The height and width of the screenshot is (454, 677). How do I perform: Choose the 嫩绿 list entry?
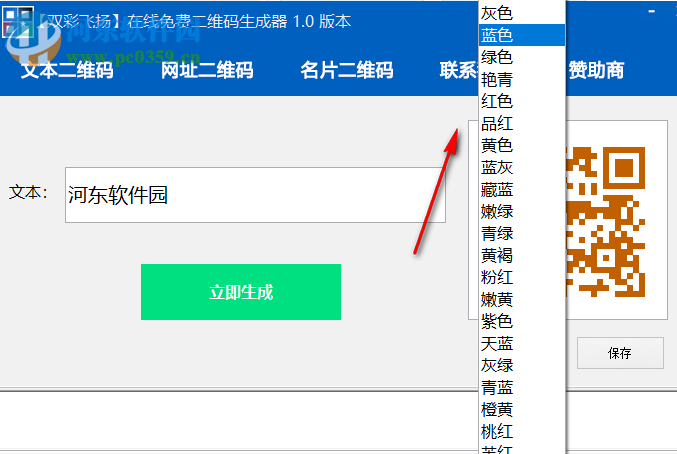(522, 211)
